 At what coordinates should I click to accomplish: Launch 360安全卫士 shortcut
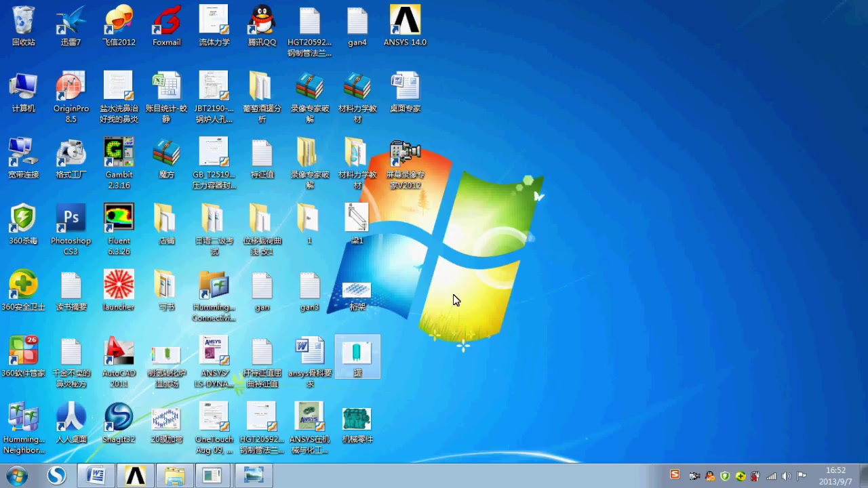click(x=23, y=291)
